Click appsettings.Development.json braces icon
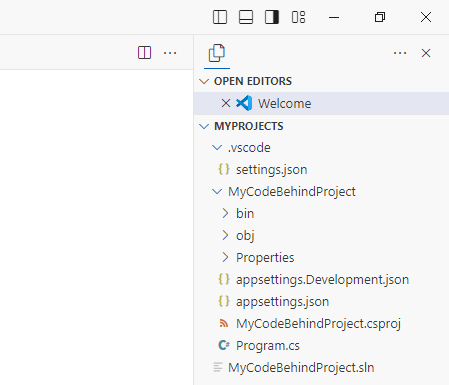Viewport: 449px width, 385px height. tap(224, 279)
